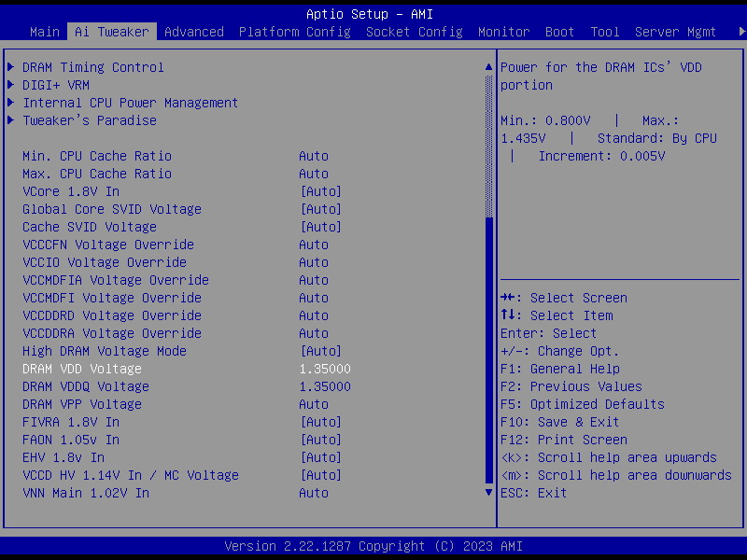Go to the Socket Config tab
Screen dimensions: 747x560
coord(415,32)
